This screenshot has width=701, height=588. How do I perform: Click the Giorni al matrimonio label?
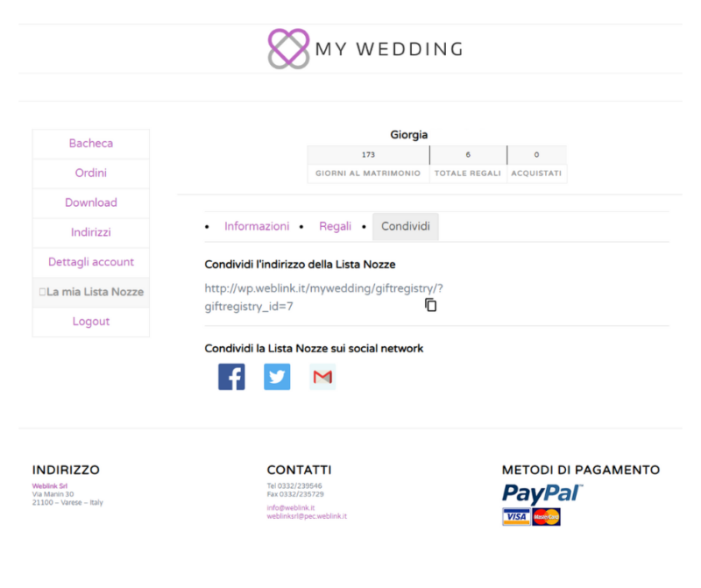pos(368,173)
